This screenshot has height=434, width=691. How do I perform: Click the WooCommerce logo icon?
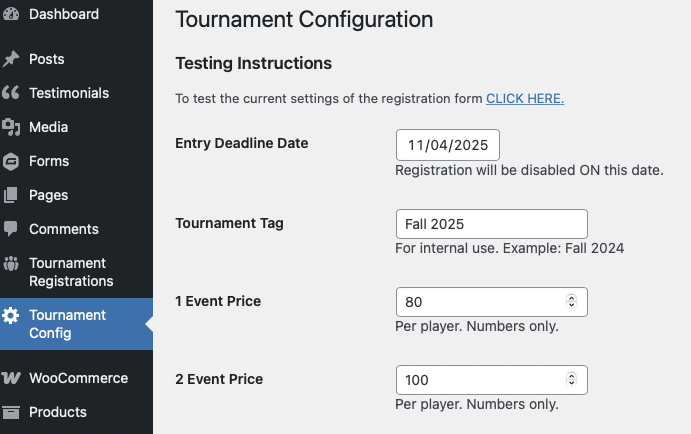coord(11,378)
